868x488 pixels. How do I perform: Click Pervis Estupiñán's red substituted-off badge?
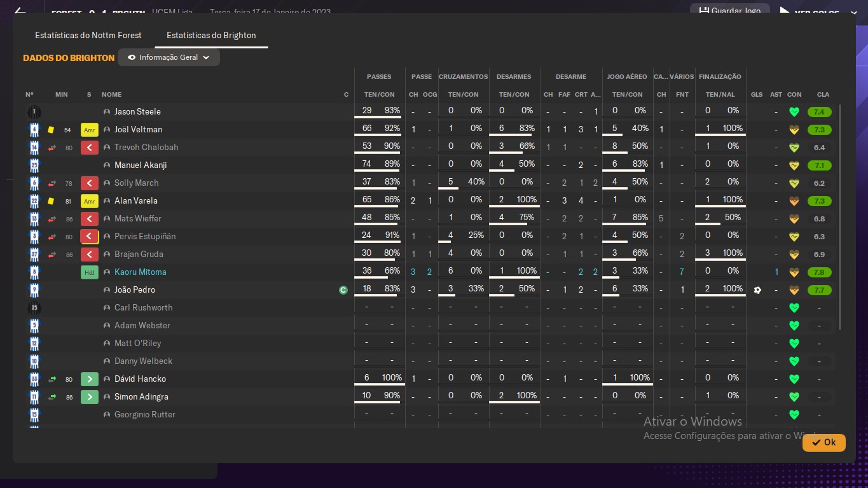pos(90,237)
